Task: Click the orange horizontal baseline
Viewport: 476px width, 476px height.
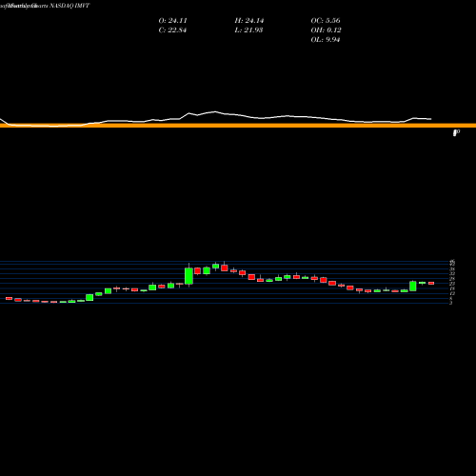Action: click(x=238, y=126)
